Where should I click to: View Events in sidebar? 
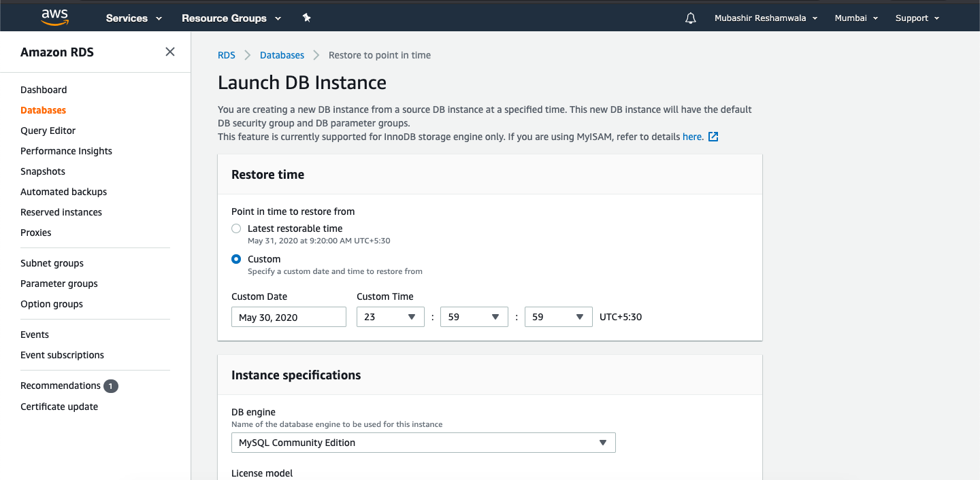coord(35,335)
